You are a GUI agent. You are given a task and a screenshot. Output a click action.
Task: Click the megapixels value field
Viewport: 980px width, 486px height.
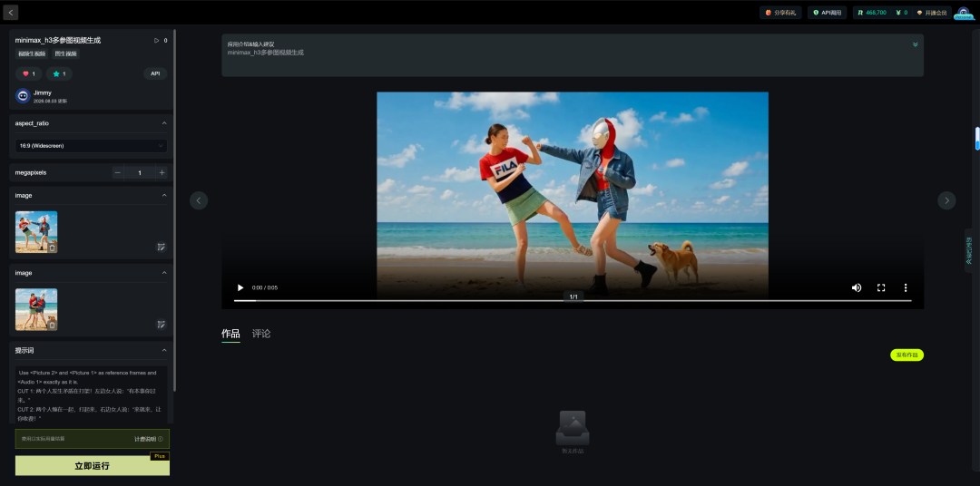tap(140, 172)
